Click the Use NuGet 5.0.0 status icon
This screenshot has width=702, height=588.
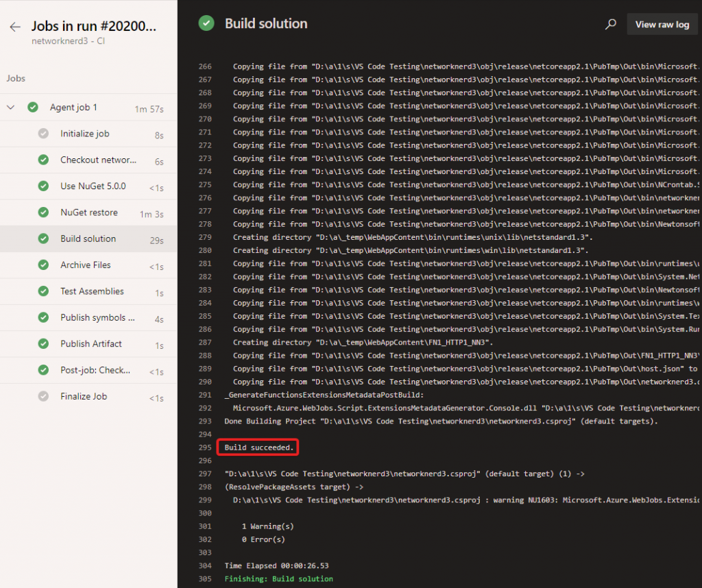[43, 186]
